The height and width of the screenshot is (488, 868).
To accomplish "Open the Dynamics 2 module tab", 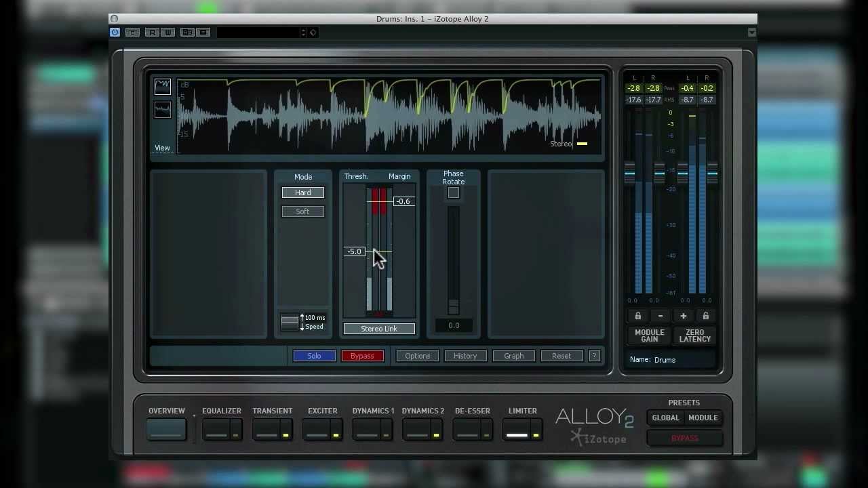I will [x=417, y=429].
